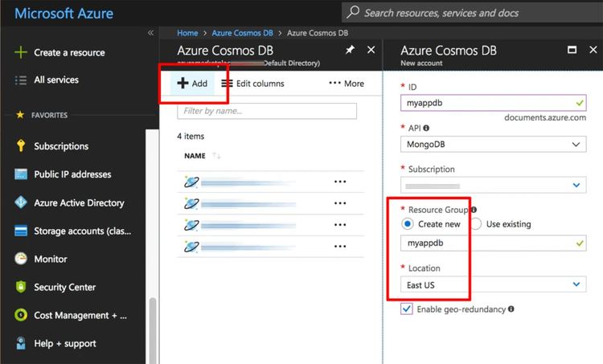603x364 pixels.
Task: Click the ID field containing myappdb
Action: pos(494,103)
